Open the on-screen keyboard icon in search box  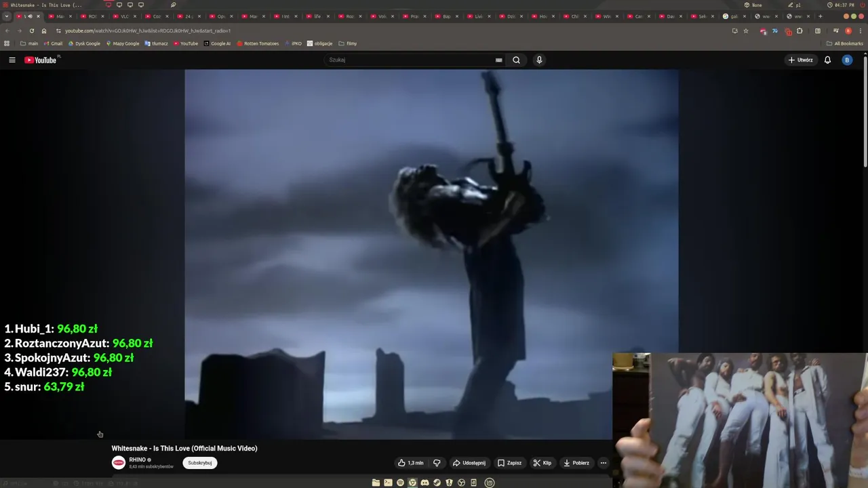pos(498,60)
